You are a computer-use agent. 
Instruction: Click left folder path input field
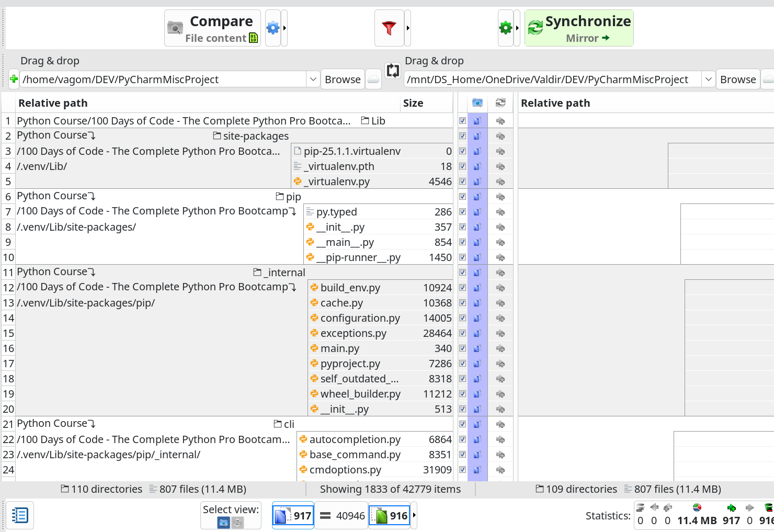[164, 80]
